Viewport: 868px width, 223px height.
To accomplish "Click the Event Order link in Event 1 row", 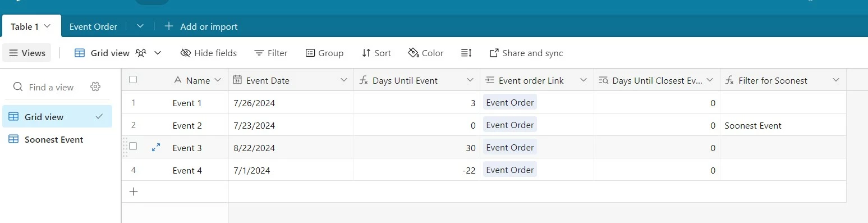I will coord(510,102).
